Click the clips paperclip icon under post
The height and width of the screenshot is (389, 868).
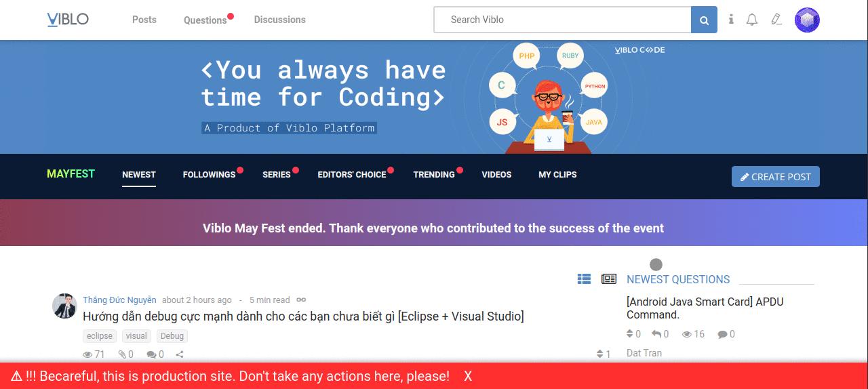click(x=122, y=354)
